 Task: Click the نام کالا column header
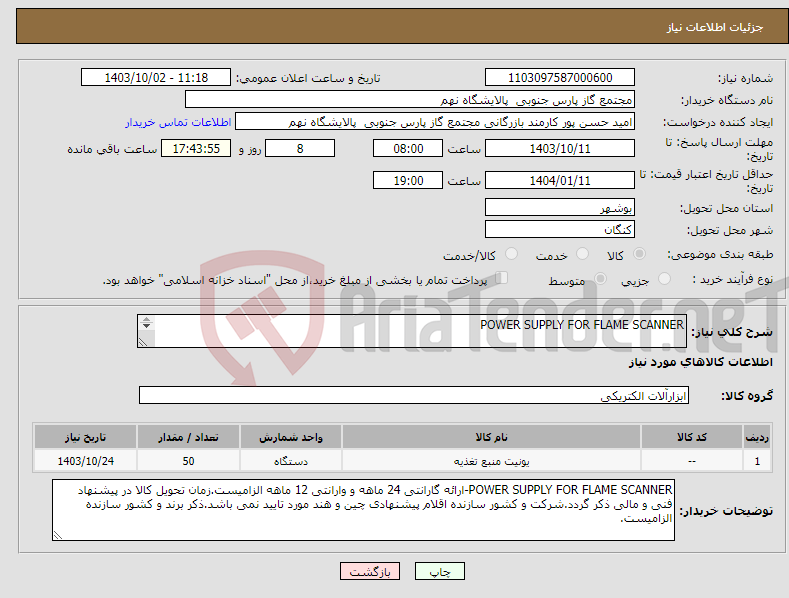click(x=491, y=437)
